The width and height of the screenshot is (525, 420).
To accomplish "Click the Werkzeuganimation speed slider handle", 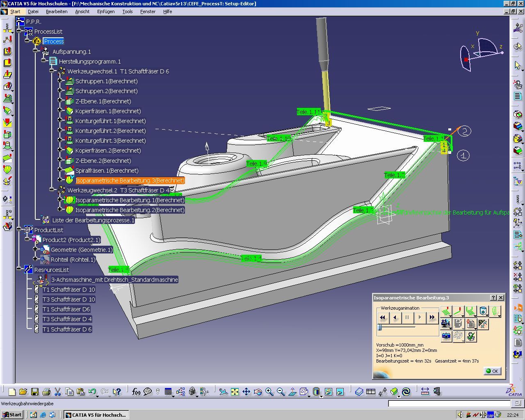I will [380, 327].
